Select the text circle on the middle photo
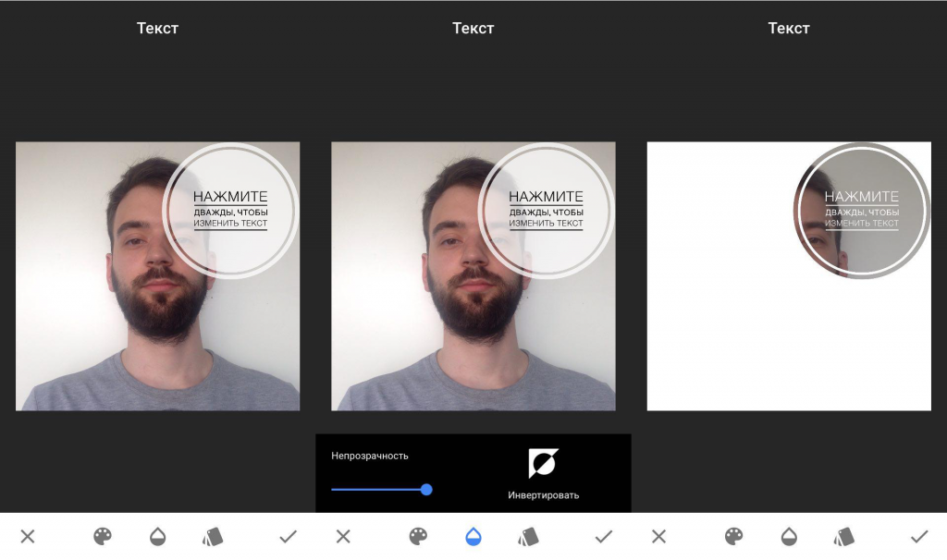 point(545,210)
